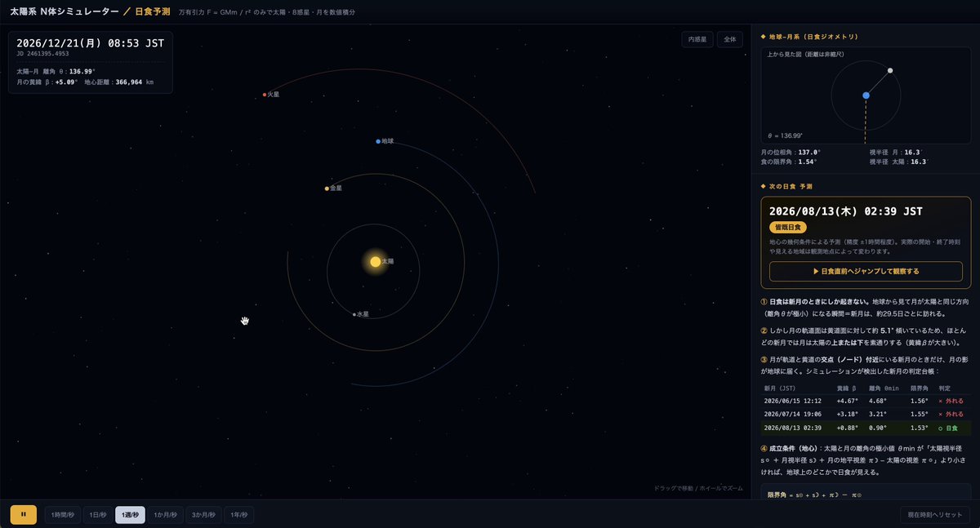Viewport: 980px width, 528px height.
Task: Set speed to 1か月/秒
Action: [x=166, y=515]
